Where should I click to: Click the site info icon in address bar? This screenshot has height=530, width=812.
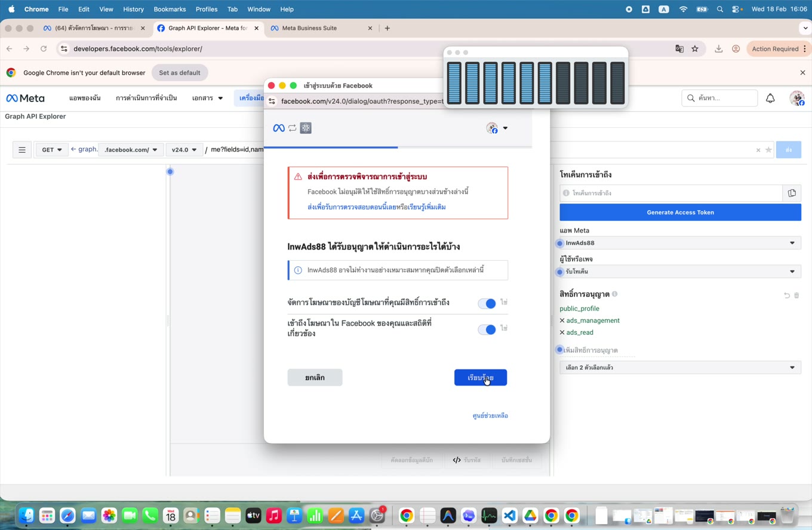(64, 49)
